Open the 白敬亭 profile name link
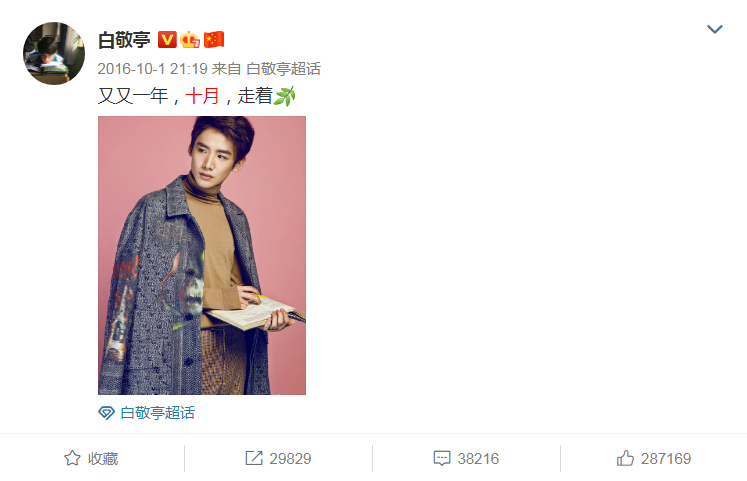Image resolution: width=747 pixels, height=481 pixels. tap(124, 40)
